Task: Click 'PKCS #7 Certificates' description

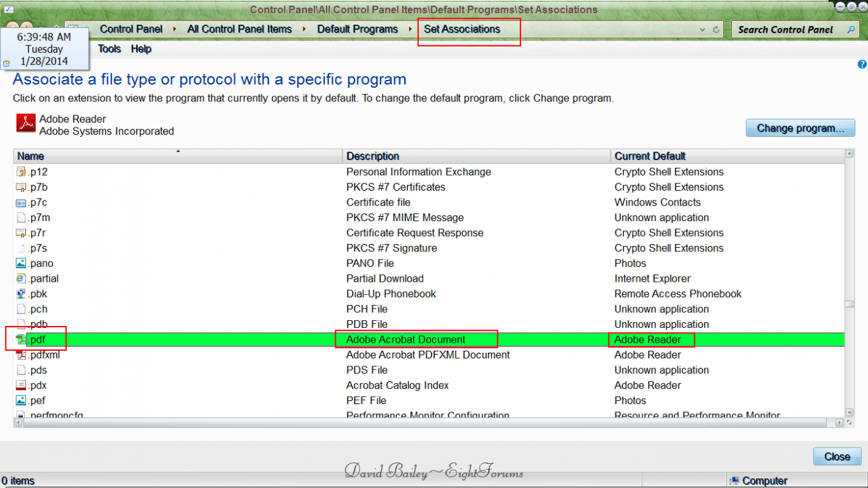Action: (x=396, y=187)
